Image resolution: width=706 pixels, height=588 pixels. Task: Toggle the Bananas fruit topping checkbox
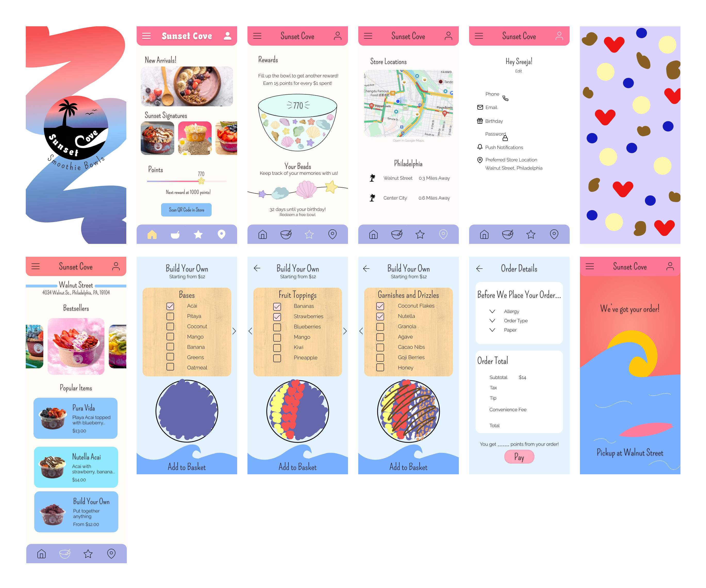(x=277, y=305)
